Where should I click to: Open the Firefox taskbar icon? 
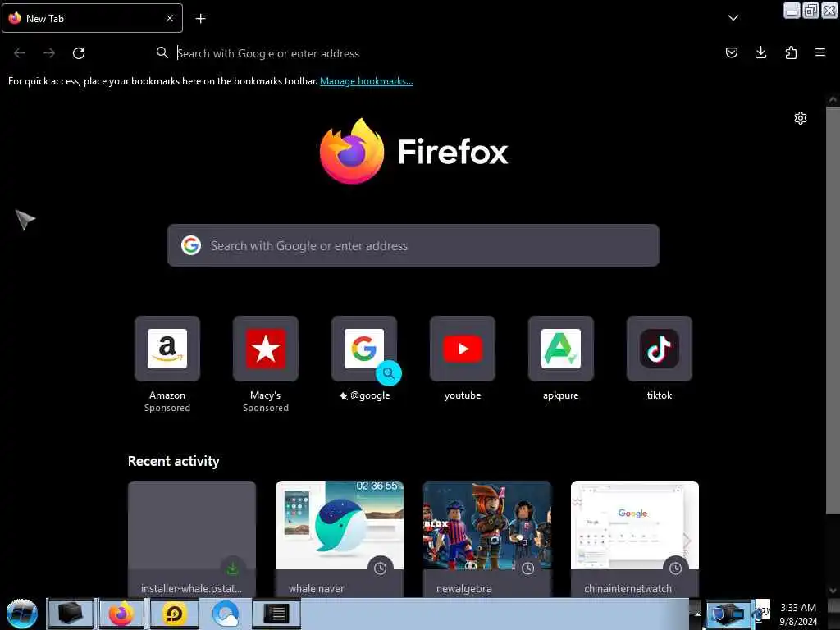click(121, 614)
